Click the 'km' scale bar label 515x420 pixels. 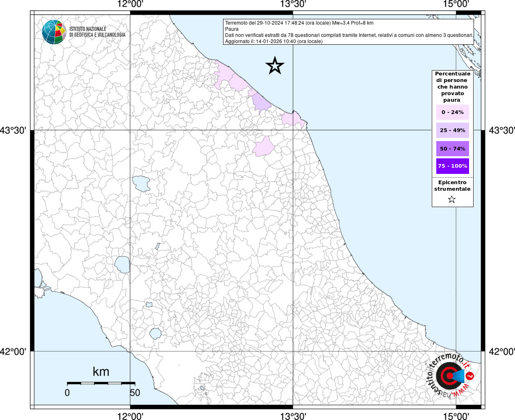coord(101,372)
